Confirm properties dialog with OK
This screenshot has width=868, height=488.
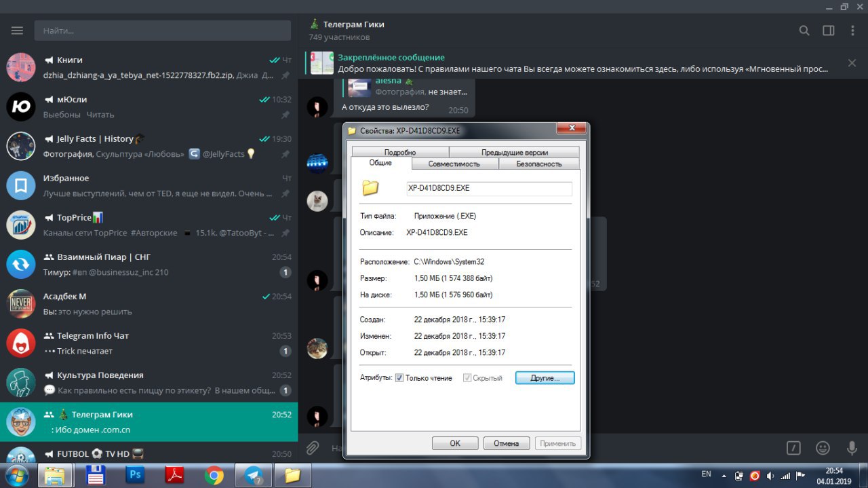pos(455,443)
